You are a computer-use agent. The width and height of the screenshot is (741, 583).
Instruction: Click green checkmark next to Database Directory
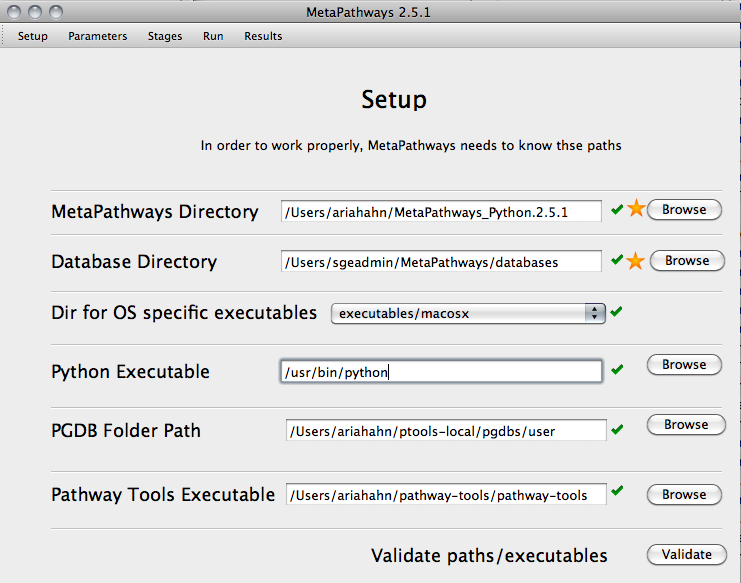(617, 259)
